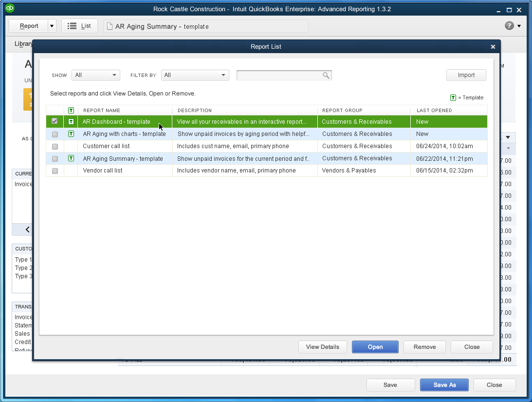Image resolution: width=532 pixels, height=402 pixels.
Task: Click Close button in Report List dialog
Action: [x=472, y=346]
